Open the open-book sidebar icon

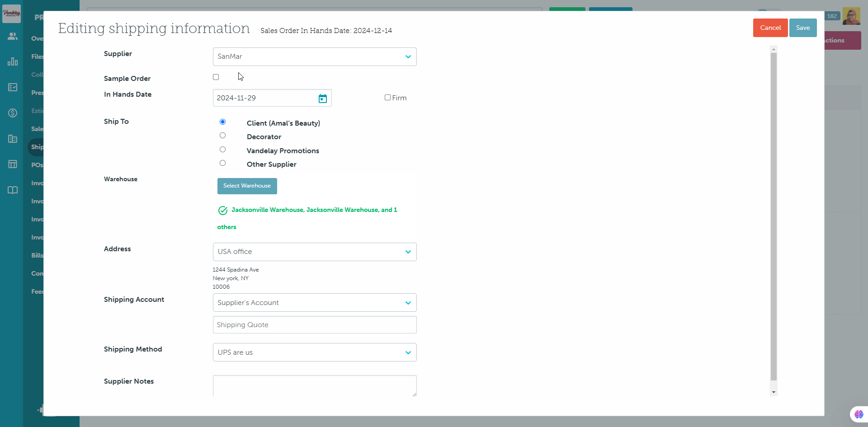click(13, 190)
